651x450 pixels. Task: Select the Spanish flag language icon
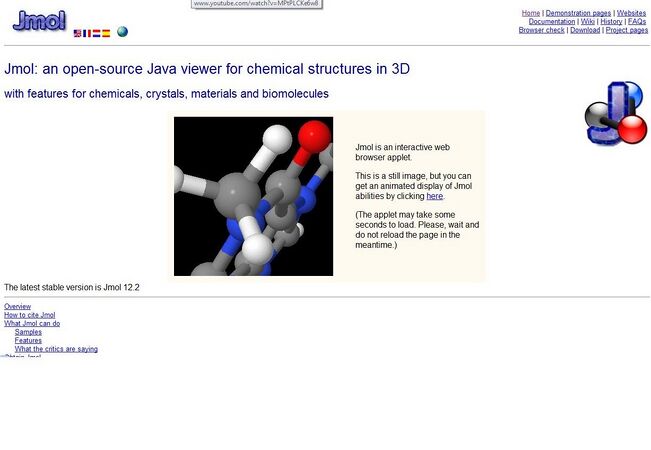tap(106, 33)
